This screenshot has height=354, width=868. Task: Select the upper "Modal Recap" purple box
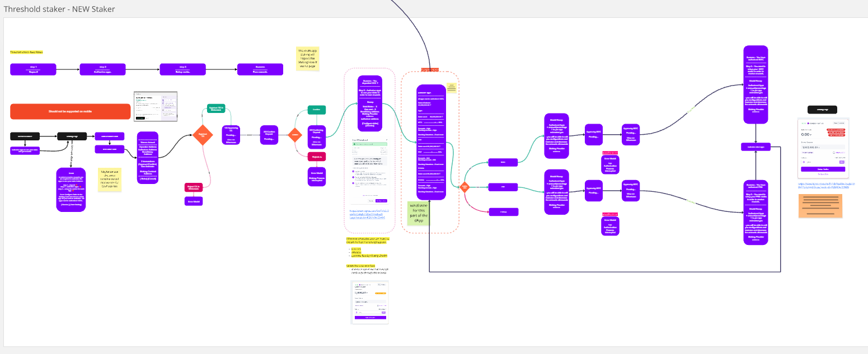click(556, 135)
